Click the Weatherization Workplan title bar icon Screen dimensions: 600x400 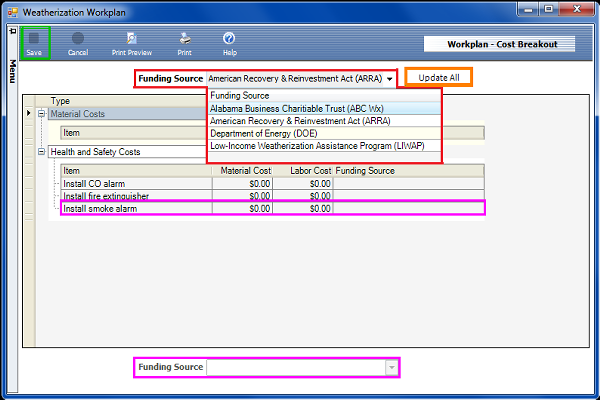coord(13,12)
